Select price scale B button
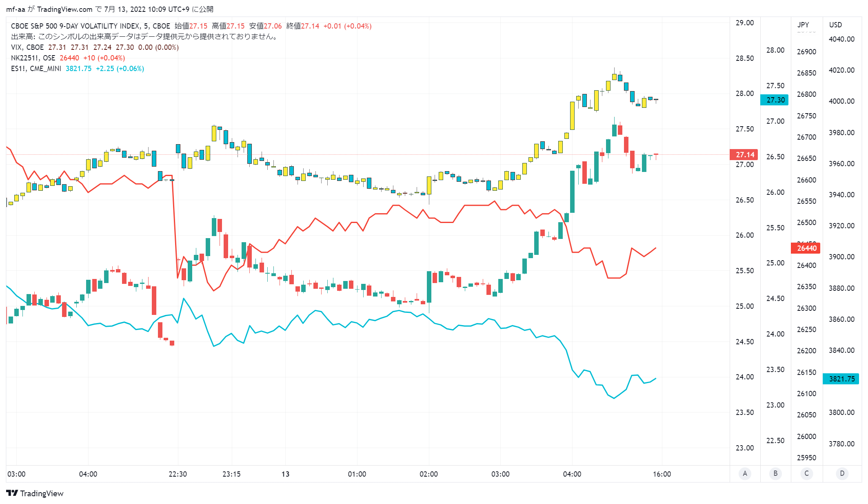 point(775,473)
